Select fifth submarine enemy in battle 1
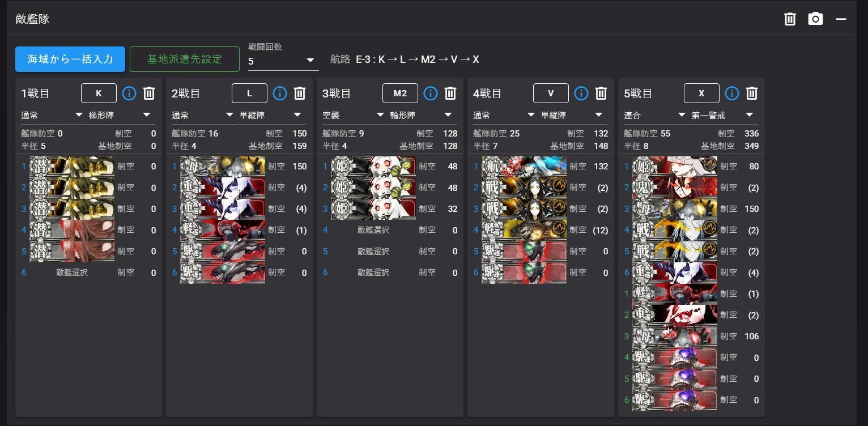This screenshot has width=868, height=426. click(x=72, y=251)
